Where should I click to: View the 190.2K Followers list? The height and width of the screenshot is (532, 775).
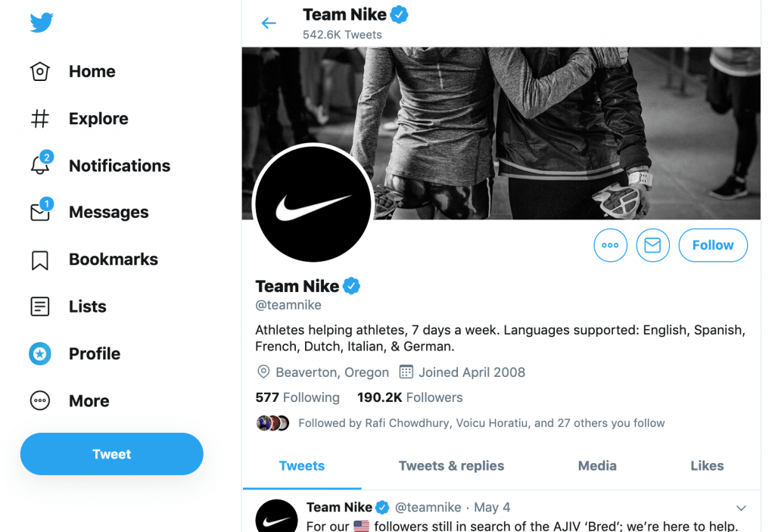409,397
